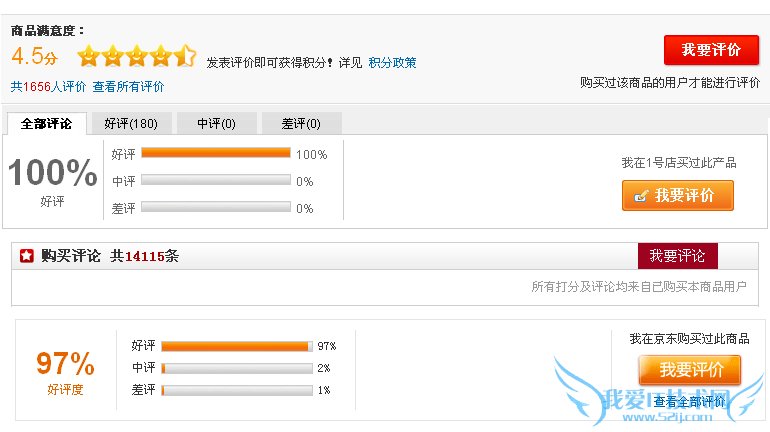
Task: Click the 0% 差评 progress bar
Action: coord(215,208)
